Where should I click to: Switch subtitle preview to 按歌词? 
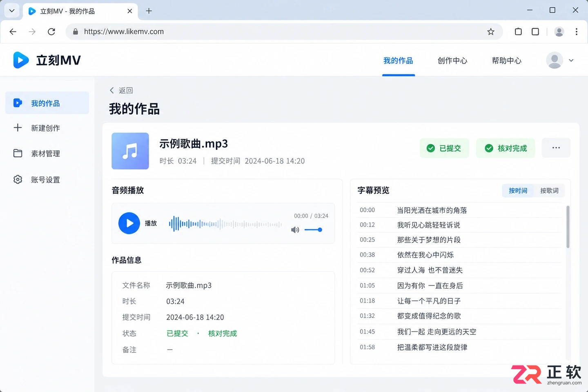click(x=549, y=191)
